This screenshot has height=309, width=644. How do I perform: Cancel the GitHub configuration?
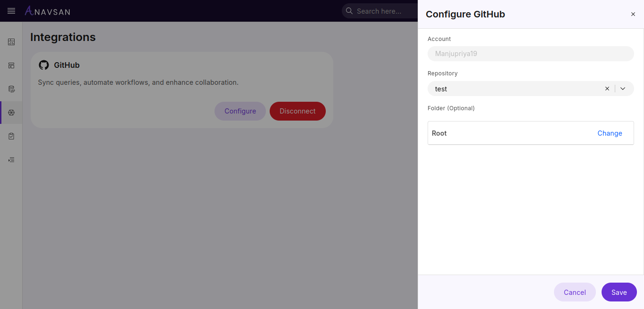(575, 292)
